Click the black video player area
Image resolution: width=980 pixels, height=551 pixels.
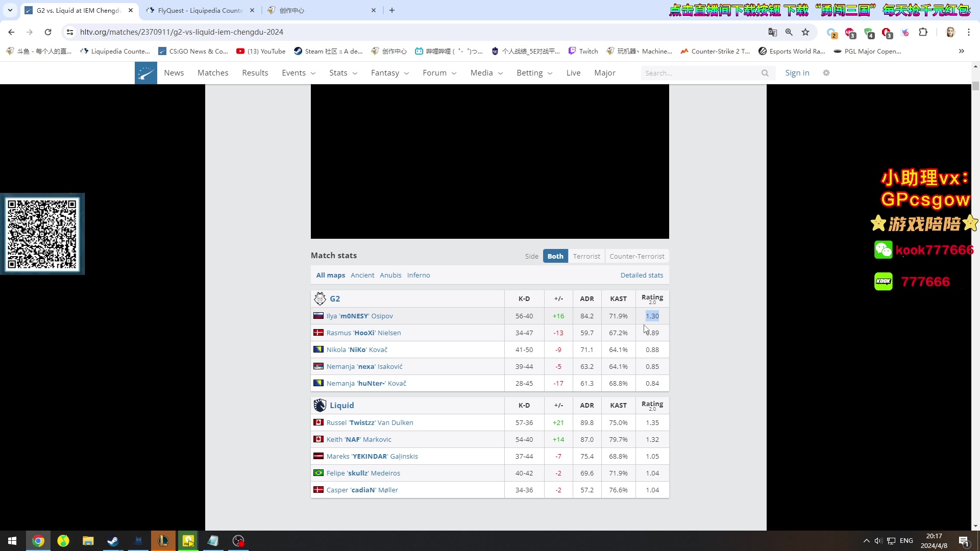click(x=490, y=161)
